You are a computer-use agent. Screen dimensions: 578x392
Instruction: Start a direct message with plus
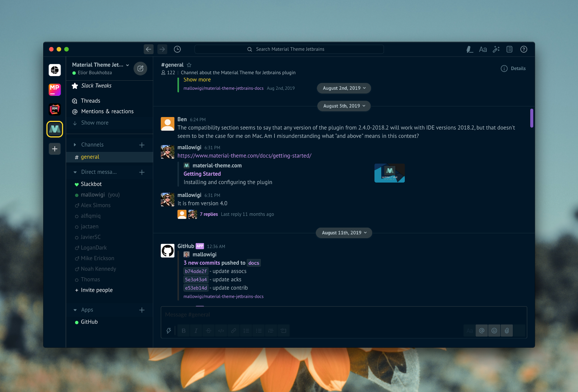[x=142, y=172]
